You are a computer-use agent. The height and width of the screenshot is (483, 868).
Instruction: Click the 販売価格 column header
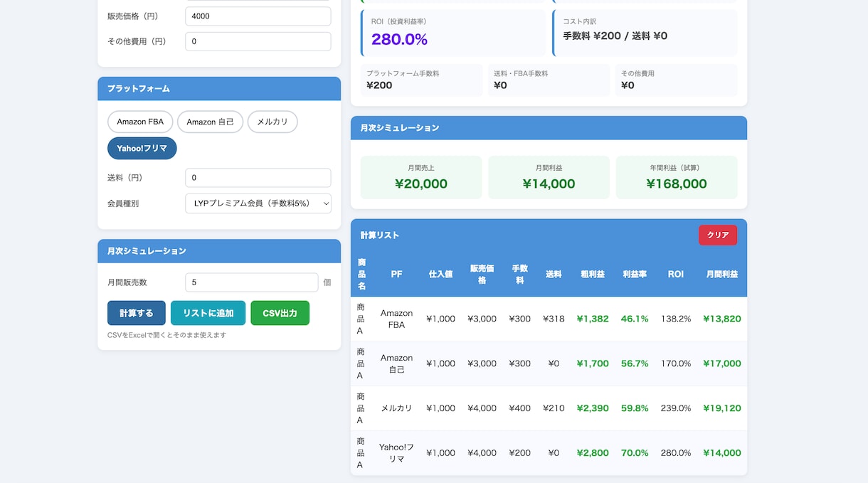[x=482, y=274]
